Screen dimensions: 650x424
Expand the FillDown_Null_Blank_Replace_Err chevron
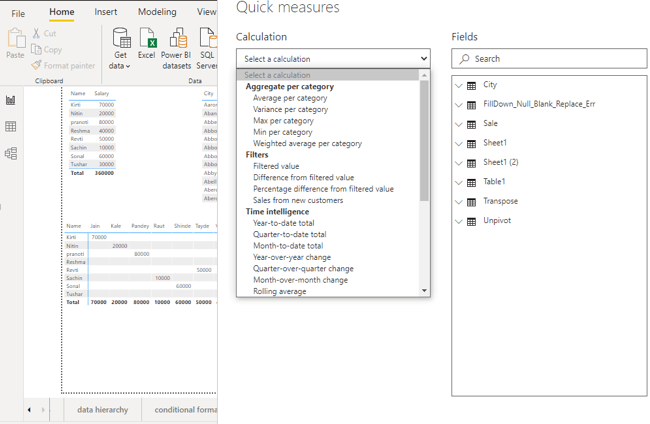click(458, 105)
